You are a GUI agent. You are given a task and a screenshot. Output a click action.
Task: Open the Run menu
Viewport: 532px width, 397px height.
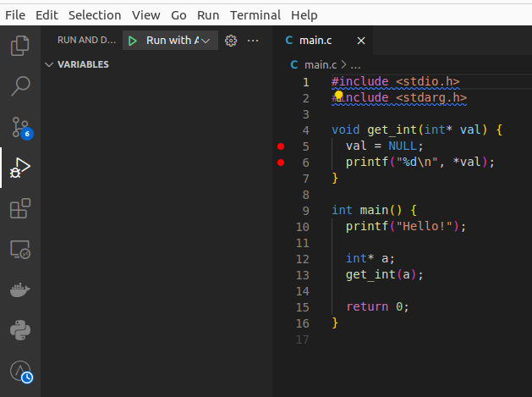pos(208,15)
